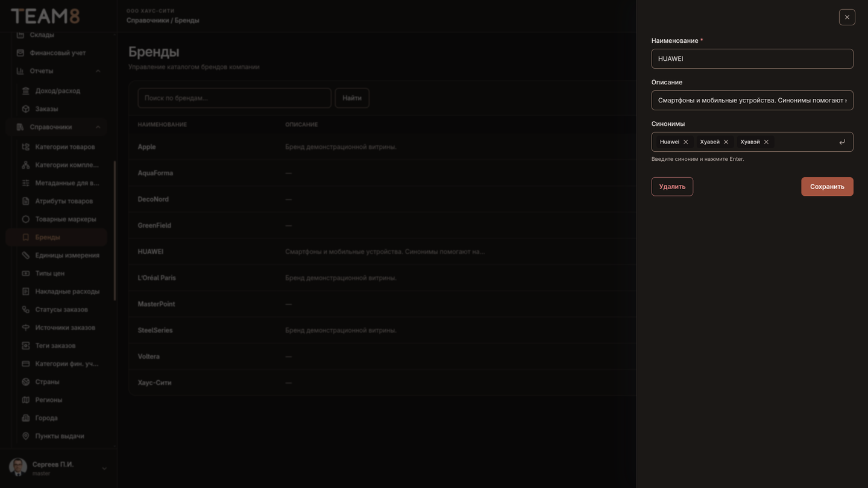Delete the brand with Удалить button
Image resolution: width=868 pixels, height=488 pixels.
pos(672,187)
